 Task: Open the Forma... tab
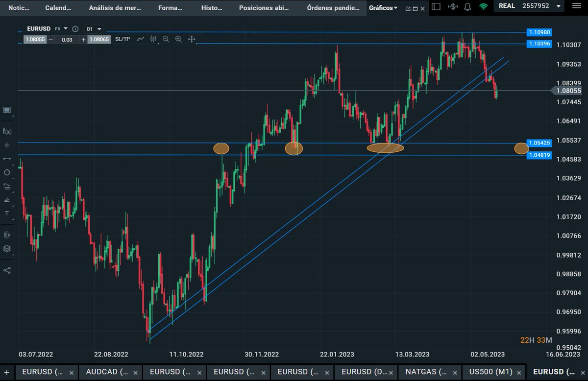(171, 8)
